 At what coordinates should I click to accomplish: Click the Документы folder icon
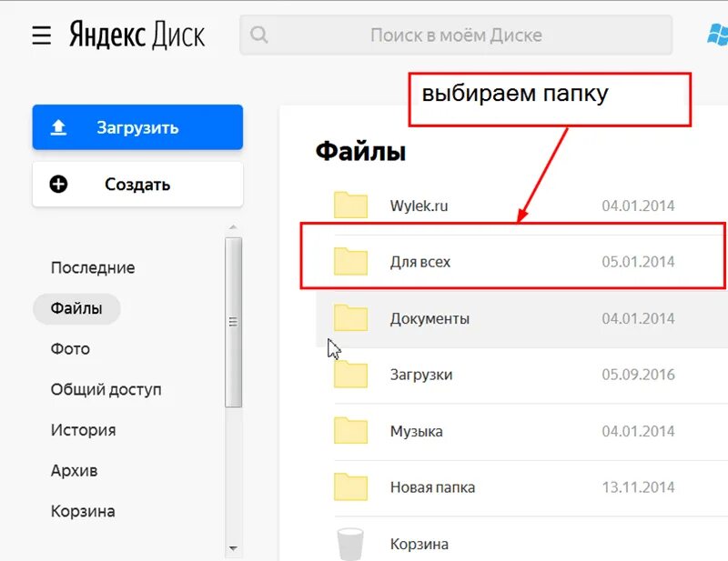click(350, 318)
